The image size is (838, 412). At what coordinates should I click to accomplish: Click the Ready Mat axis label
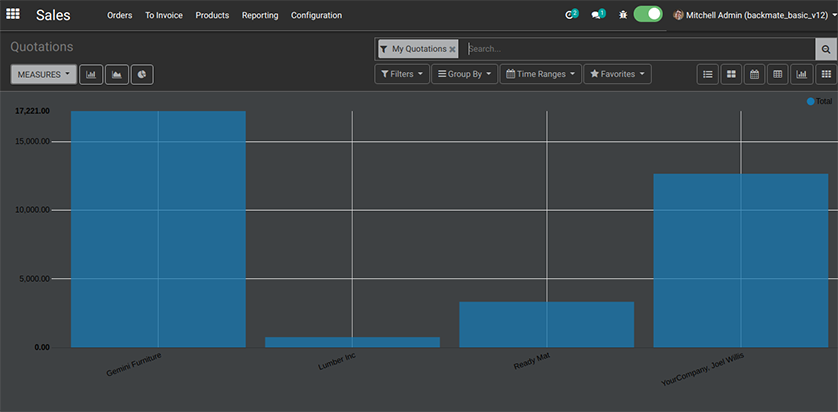point(531,362)
